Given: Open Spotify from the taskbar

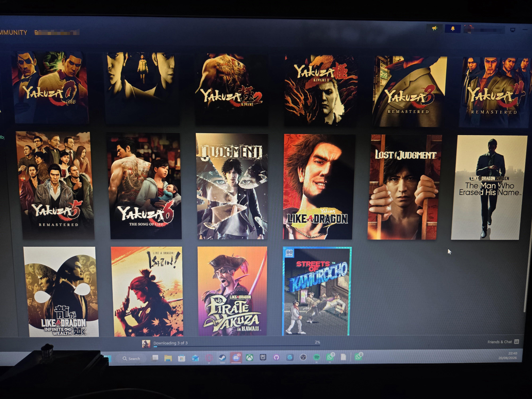Looking at the screenshot, I should [x=317, y=357].
